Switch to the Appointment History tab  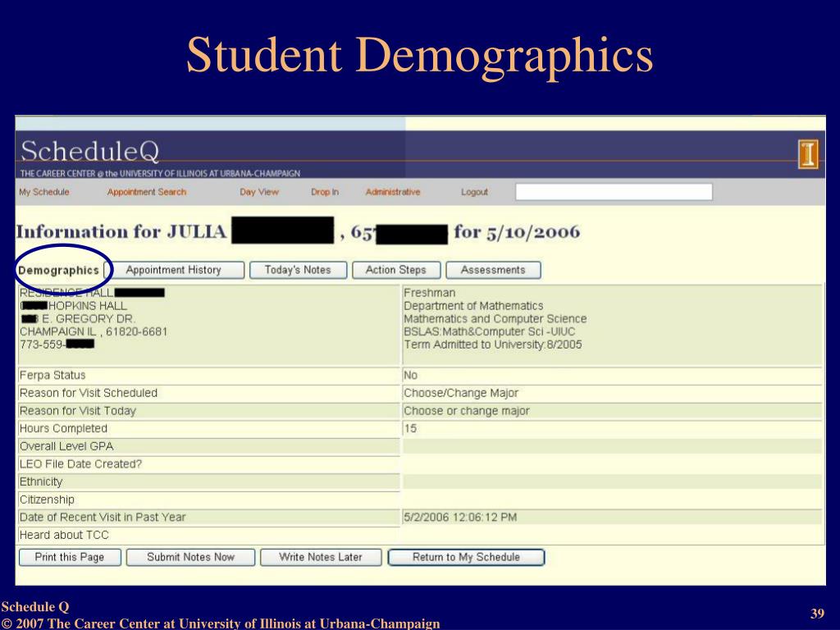pyautogui.click(x=174, y=270)
